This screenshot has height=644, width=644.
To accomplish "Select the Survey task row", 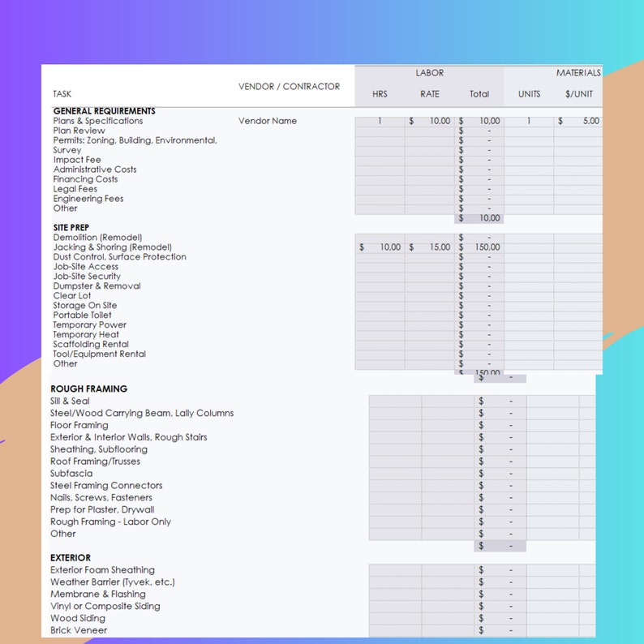I will coord(67,150).
